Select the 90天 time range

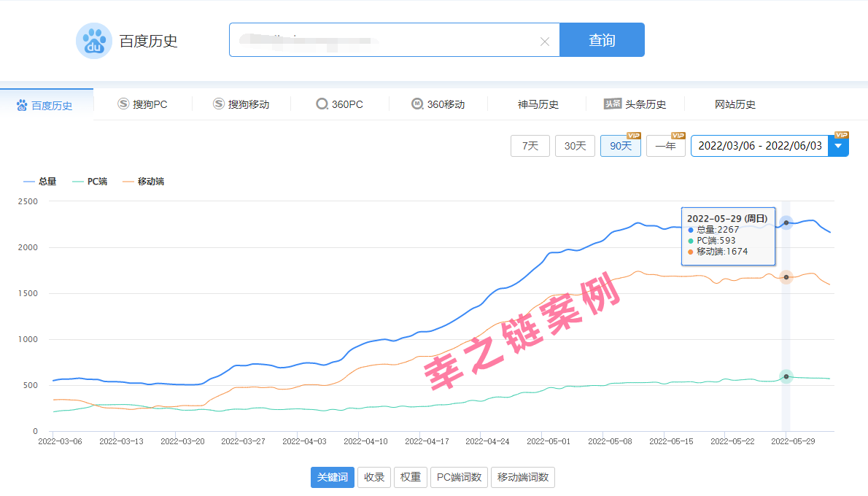[x=621, y=146]
